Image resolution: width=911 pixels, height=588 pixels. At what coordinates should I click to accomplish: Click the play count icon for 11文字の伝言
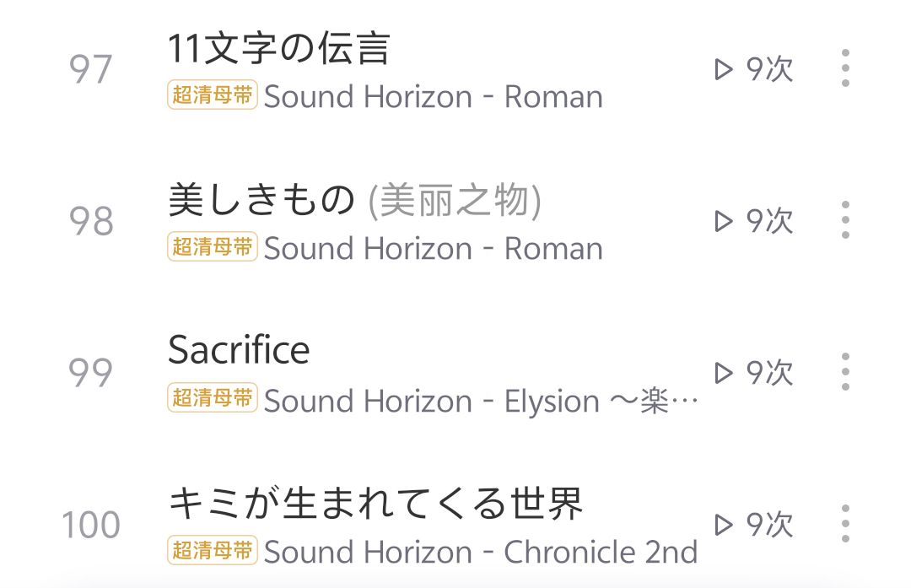click(x=723, y=69)
